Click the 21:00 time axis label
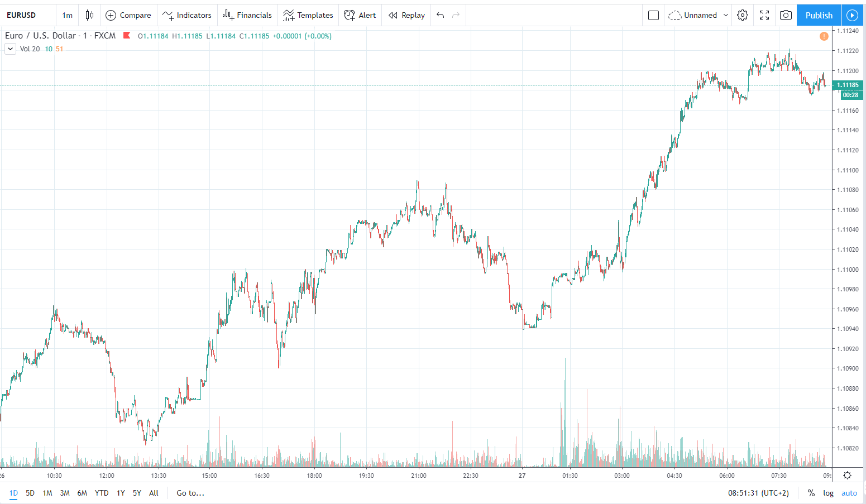Image resolution: width=866 pixels, height=504 pixels. tap(418, 476)
